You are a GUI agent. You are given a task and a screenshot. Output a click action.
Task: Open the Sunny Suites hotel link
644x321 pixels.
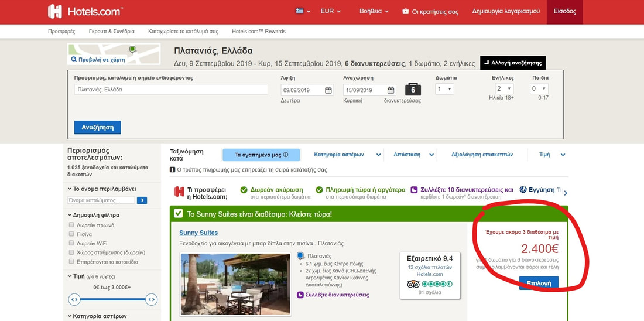[x=198, y=233]
